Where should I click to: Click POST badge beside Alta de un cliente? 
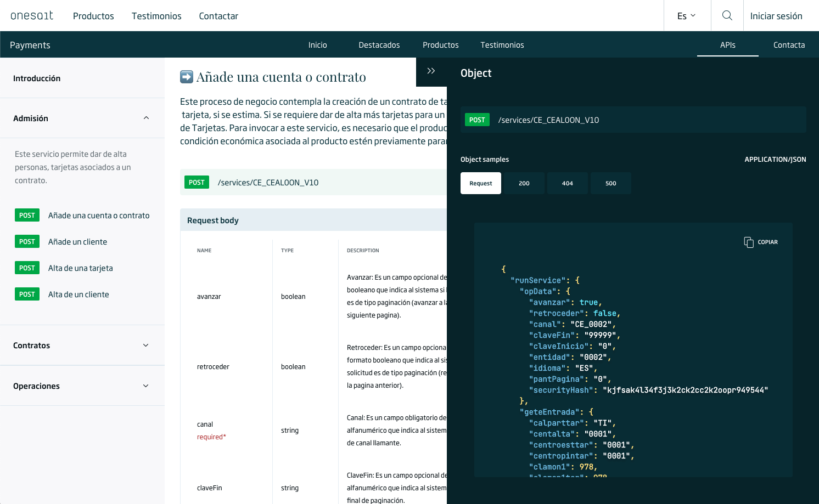pos(27,295)
